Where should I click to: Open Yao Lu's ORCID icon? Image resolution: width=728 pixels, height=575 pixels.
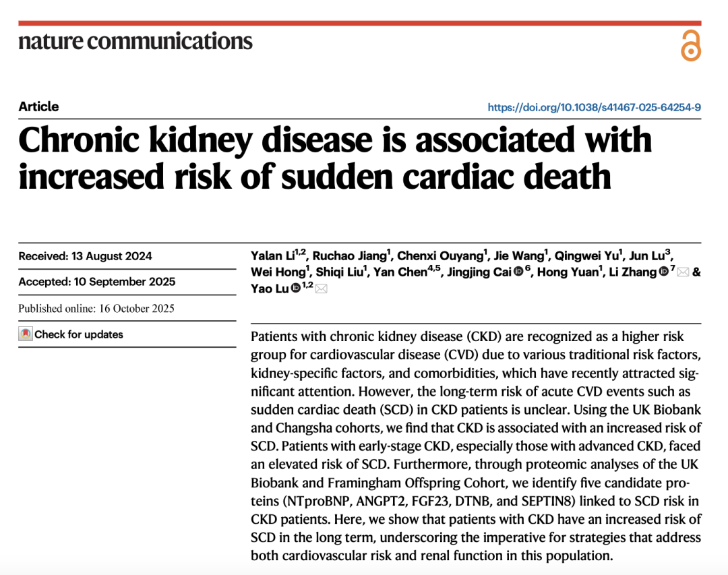(x=295, y=289)
